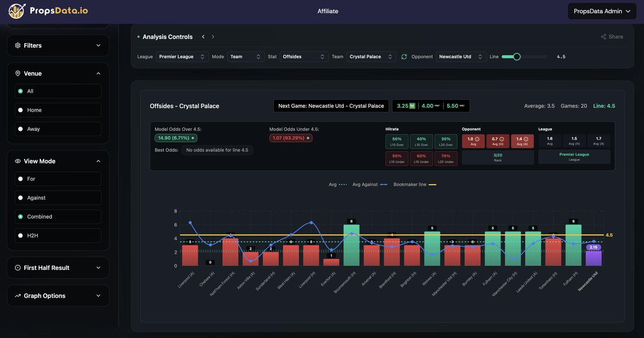
Task: Click the Line slider handle
Action: click(x=517, y=57)
